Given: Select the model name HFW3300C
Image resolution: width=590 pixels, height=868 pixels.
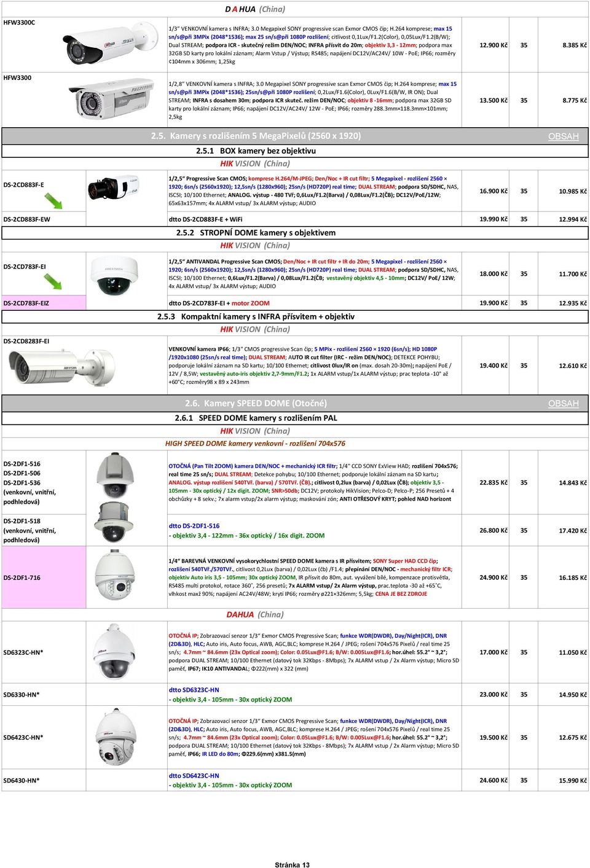Looking at the screenshot, I should pyautogui.click(x=19, y=22).
